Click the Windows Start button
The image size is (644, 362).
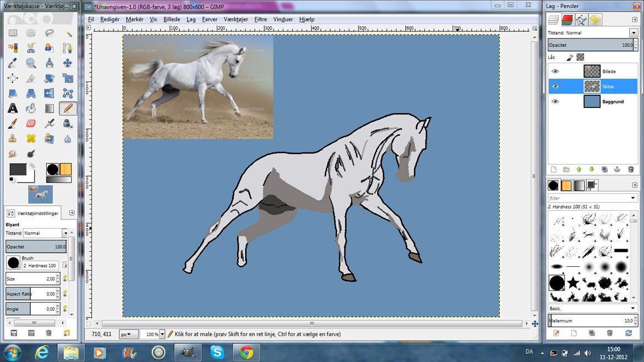click(x=12, y=352)
